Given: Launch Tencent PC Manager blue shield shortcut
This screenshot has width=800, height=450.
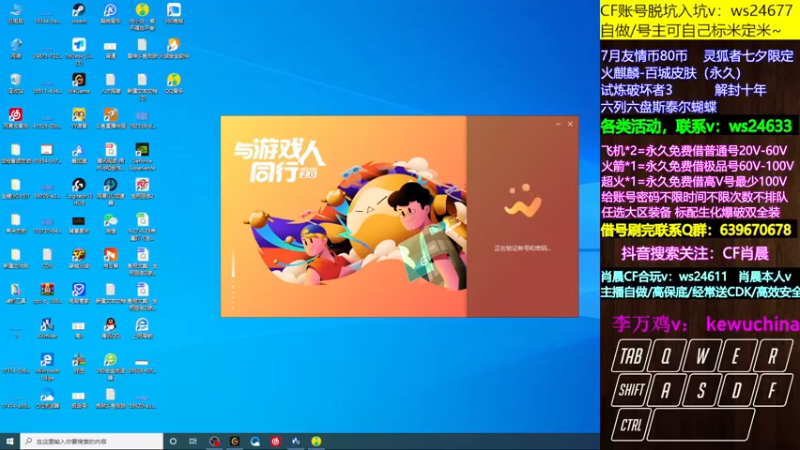Looking at the screenshot, I should (x=79, y=293).
